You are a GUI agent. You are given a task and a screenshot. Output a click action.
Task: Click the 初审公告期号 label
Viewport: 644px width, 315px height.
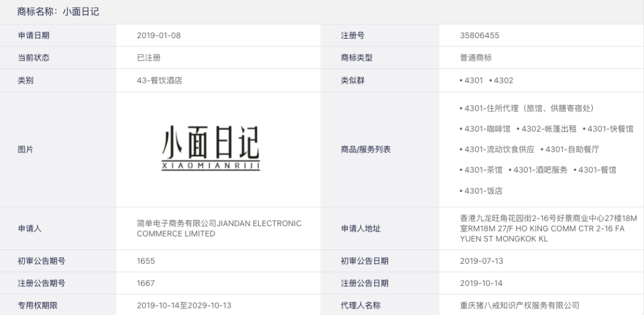pyautogui.click(x=41, y=261)
